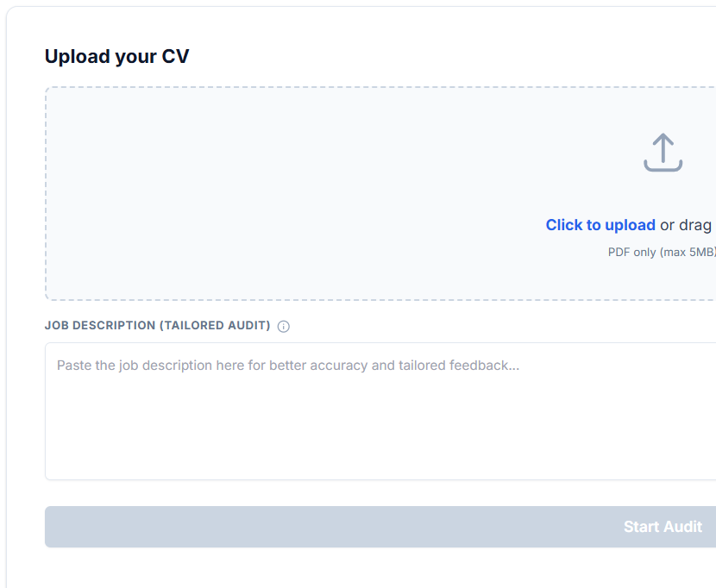Click the word "CV" in the heading
This screenshot has width=716, height=588.
[175, 57]
